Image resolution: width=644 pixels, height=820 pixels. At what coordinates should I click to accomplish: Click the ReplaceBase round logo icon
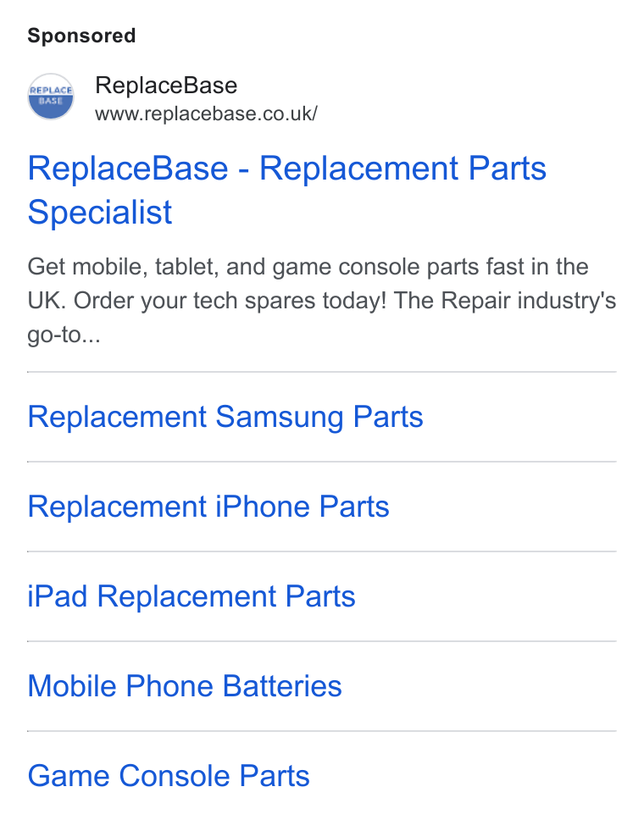[x=51, y=97]
